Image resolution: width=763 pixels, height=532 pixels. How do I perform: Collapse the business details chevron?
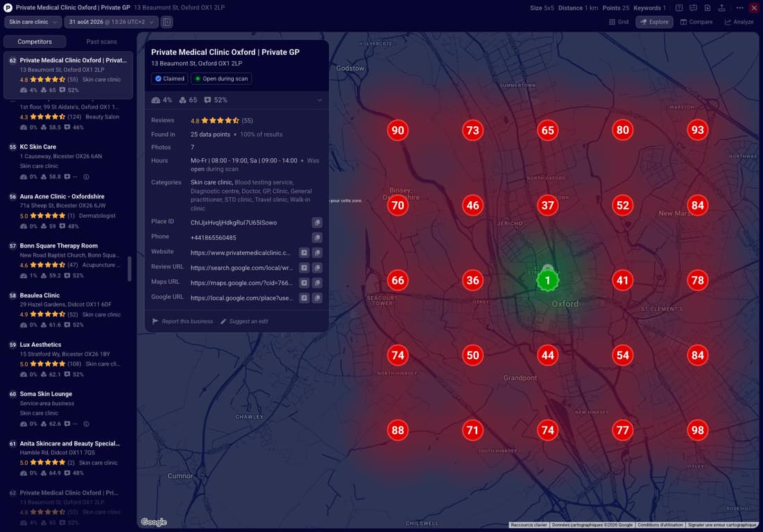319,101
